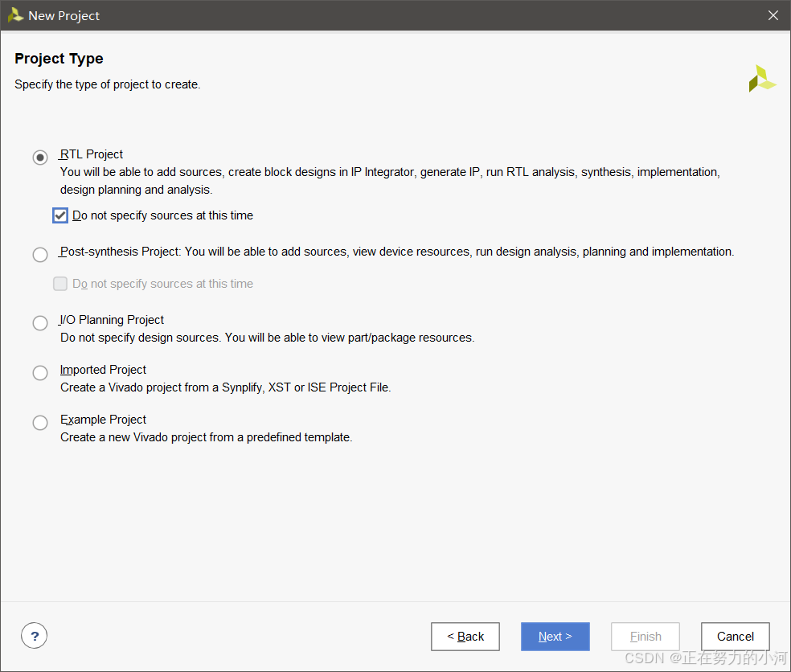Click disabled Post-synthesis sources checkbox
Image resolution: width=791 pixels, height=672 pixels.
[60, 284]
